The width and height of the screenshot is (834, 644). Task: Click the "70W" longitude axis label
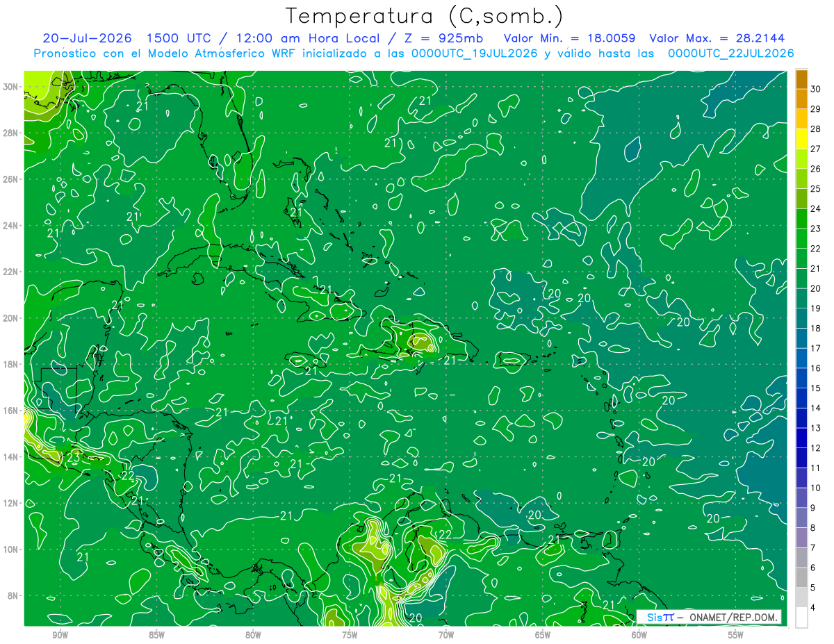446,635
